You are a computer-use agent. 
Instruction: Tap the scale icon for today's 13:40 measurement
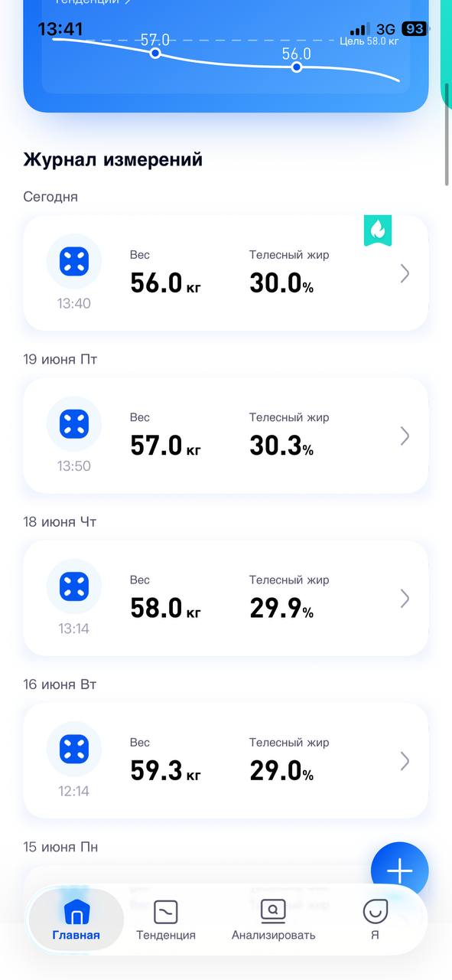(x=73, y=261)
